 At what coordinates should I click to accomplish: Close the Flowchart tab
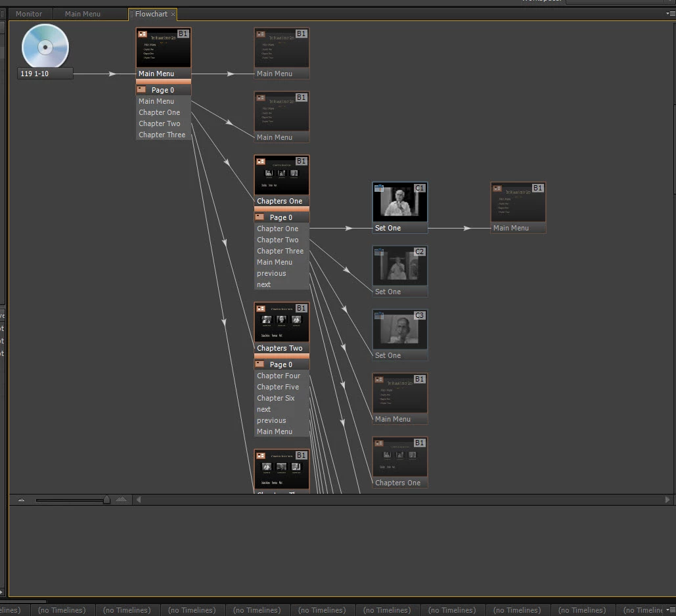[173, 14]
